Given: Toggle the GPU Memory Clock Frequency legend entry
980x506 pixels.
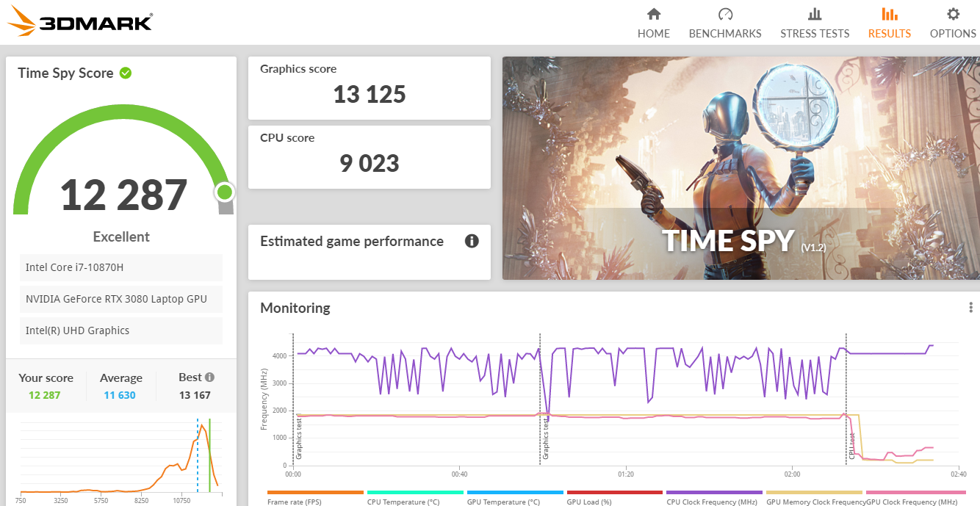Looking at the screenshot, I should [815, 498].
